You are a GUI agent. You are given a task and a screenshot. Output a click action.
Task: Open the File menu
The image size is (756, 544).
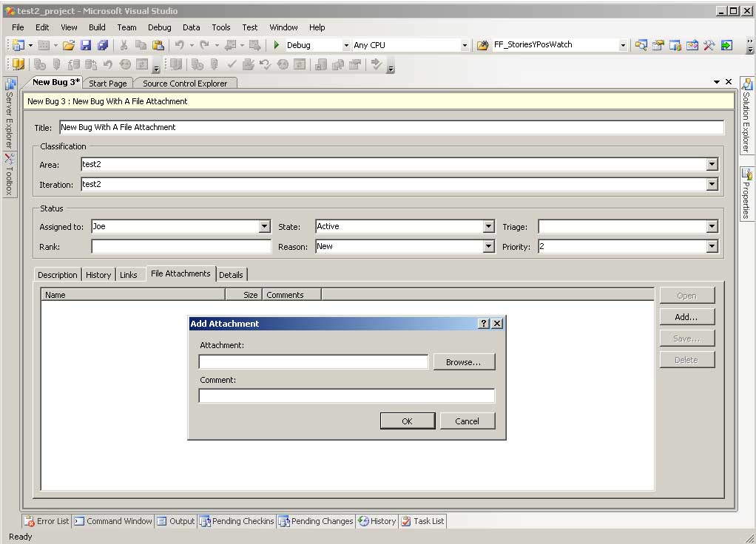(18, 27)
